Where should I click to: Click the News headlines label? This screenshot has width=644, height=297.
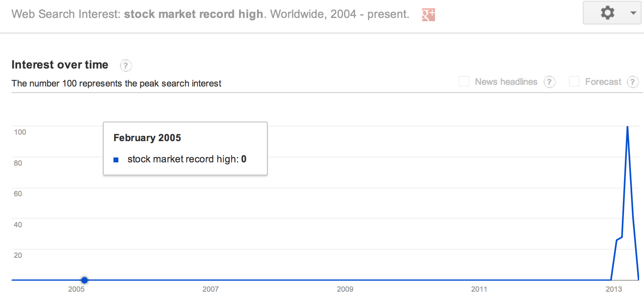[506, 82]
